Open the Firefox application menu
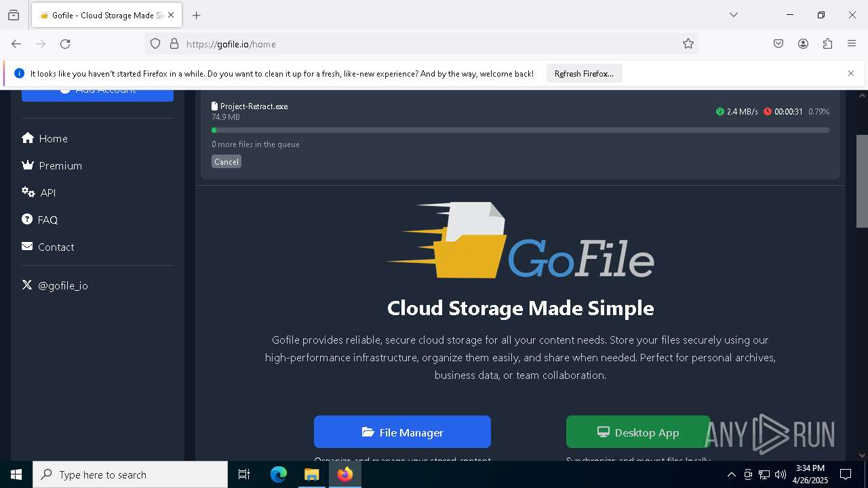This screenshot has width=868, height=488. pos(852,44)
